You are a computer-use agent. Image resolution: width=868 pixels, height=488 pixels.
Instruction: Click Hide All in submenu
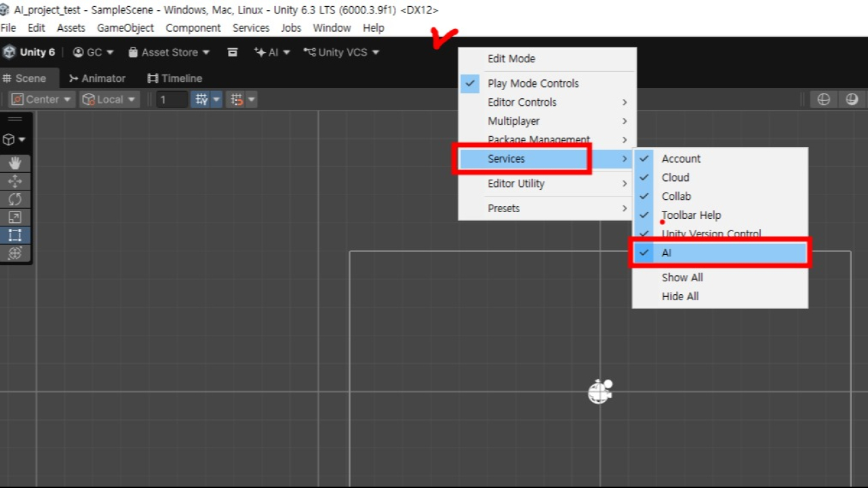(680, 296)
